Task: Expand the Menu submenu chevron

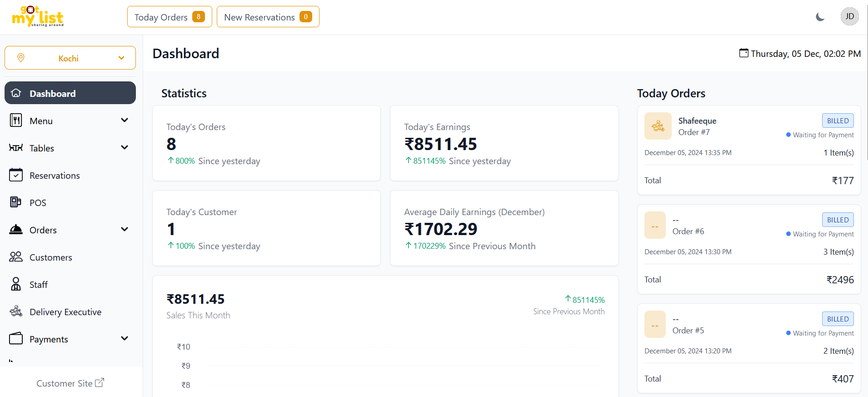Action: point(125,121)
